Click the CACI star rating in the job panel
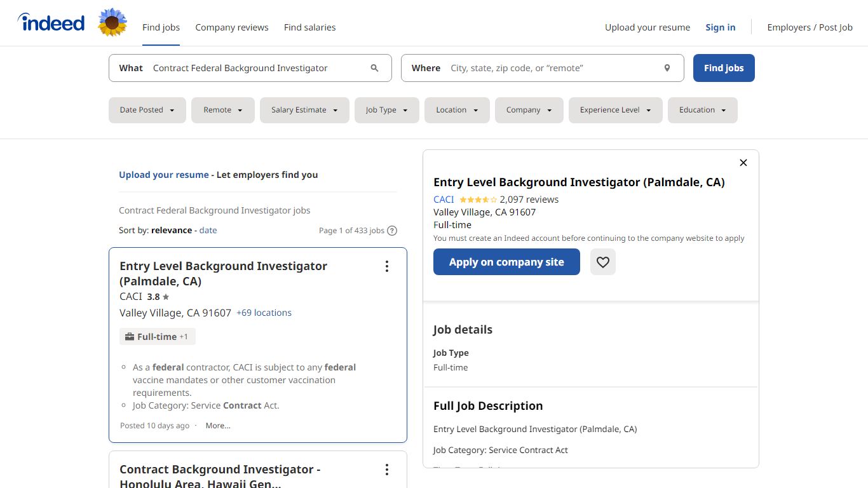 pyautogui.click(x=478, y=200)
